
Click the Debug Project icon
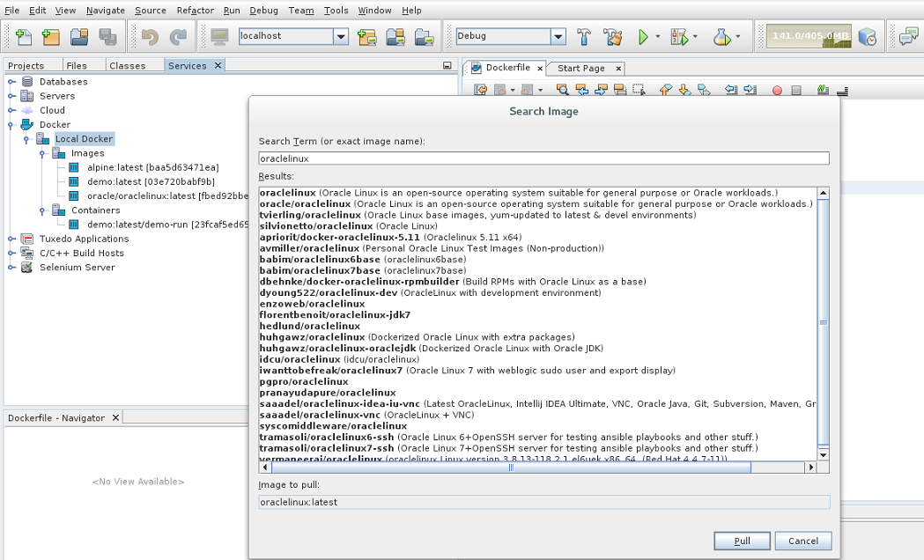(x=679, y=37)
